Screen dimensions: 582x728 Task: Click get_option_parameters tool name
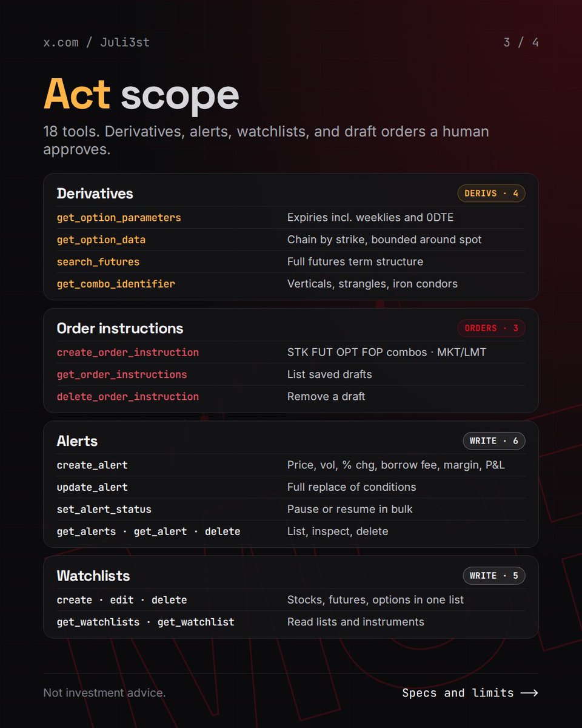tap(119, 217)
